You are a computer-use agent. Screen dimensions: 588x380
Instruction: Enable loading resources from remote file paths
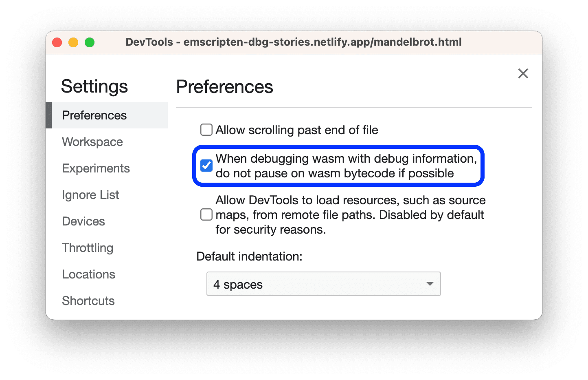tap(206, 214)
